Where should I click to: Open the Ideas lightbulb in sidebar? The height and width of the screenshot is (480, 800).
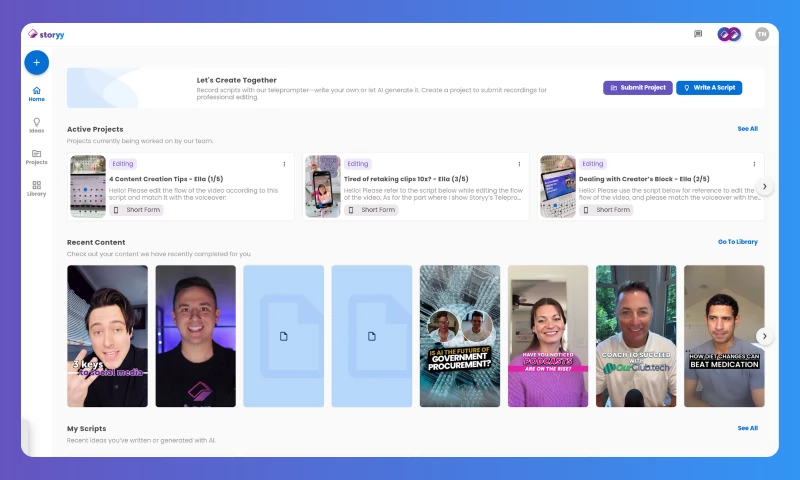[x=37, y=125]
